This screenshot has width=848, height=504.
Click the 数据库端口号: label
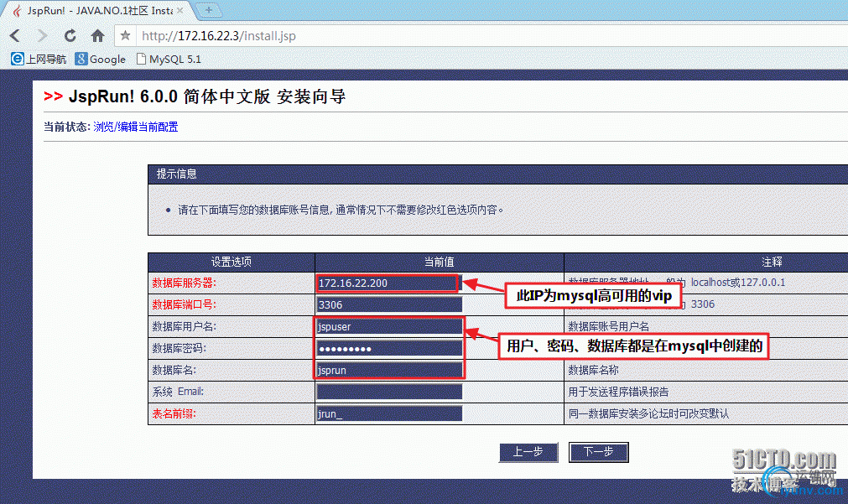pos(184,304)
